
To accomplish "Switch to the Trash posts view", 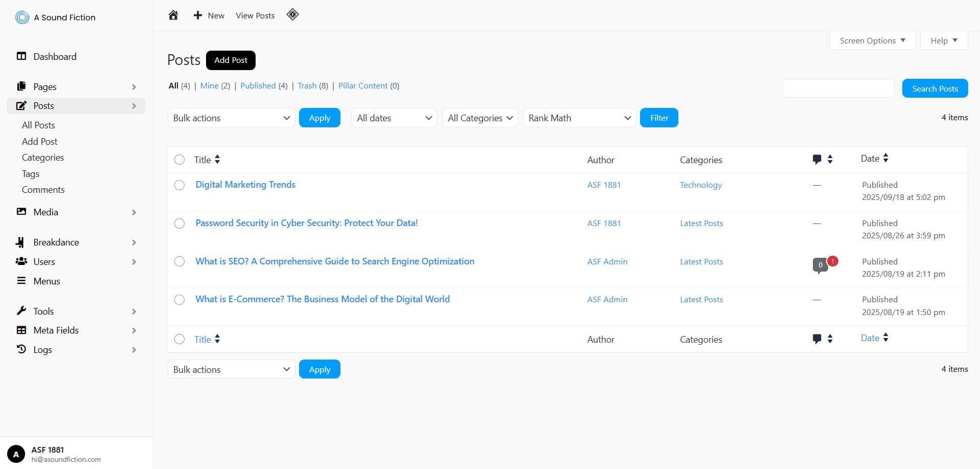I will click(x=307, y=86).
